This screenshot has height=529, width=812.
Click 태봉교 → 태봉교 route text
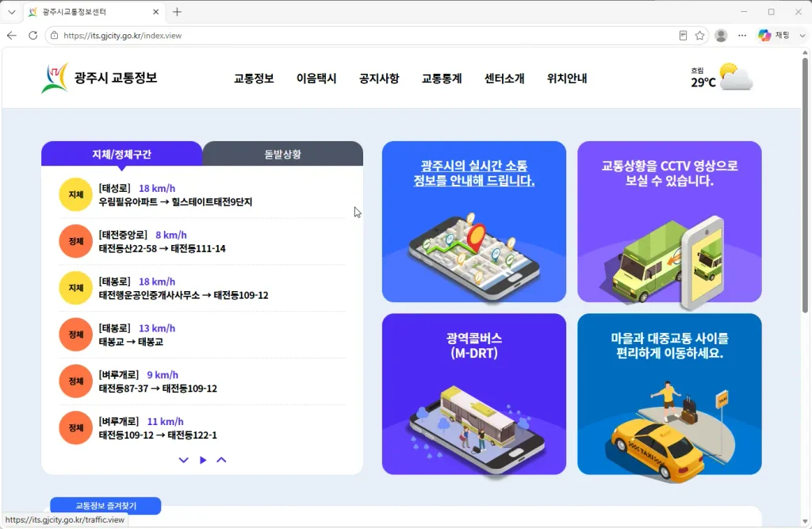click(131, 342)
